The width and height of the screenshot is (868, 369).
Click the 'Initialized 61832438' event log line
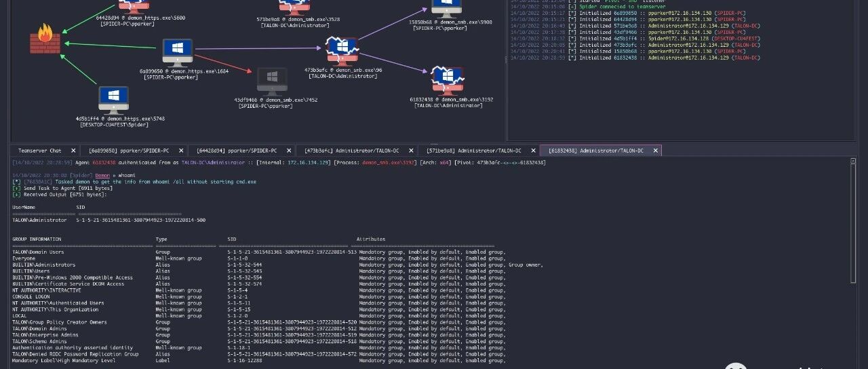(x=636, y=58)
